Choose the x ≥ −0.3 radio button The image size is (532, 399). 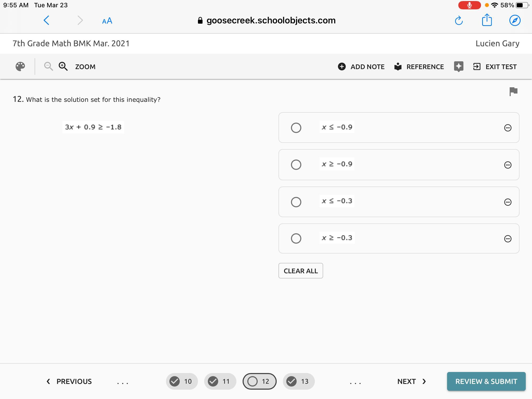[296, 238]
